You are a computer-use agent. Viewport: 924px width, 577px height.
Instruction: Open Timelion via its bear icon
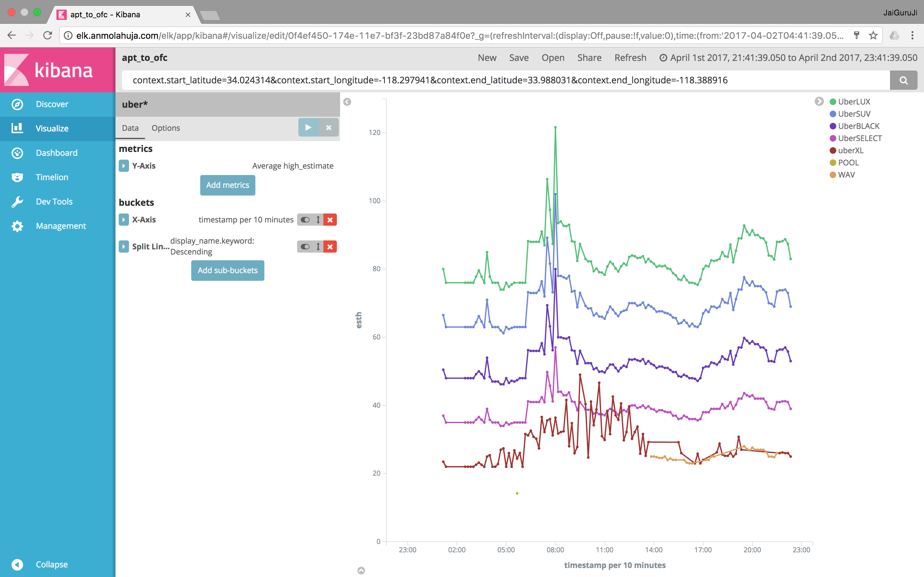tap(17, 178)
